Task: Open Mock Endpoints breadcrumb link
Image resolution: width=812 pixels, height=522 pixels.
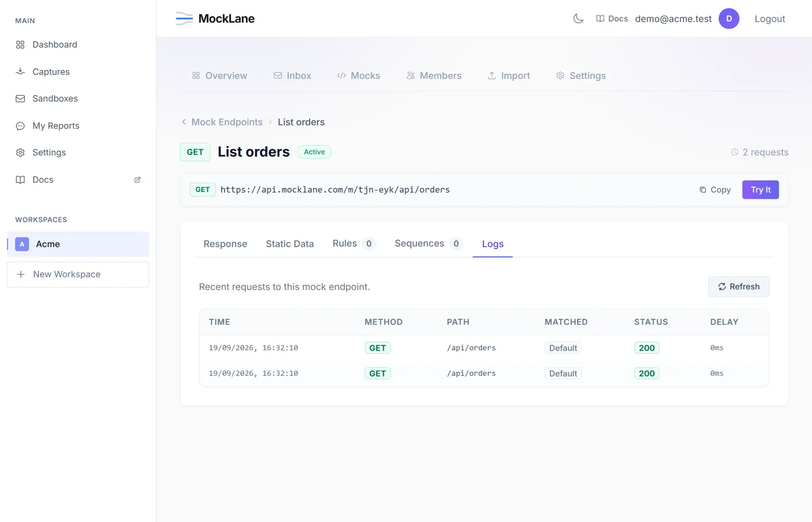Action: [227, 122]
